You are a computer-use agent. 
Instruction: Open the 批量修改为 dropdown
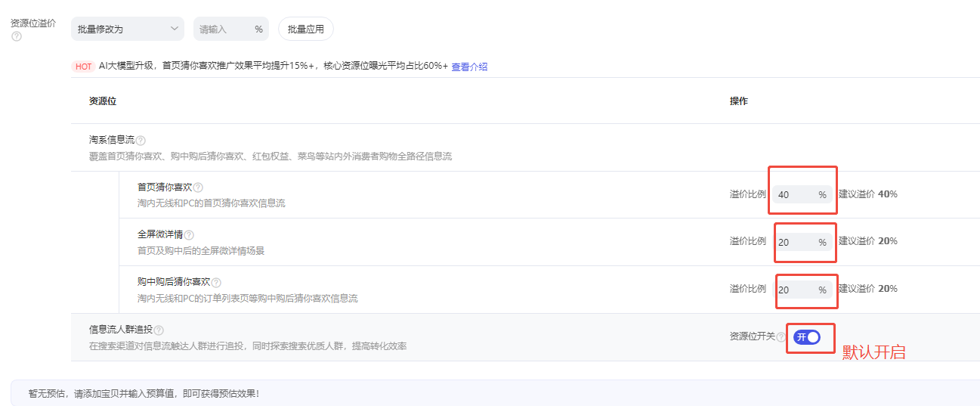pos(127,29)
